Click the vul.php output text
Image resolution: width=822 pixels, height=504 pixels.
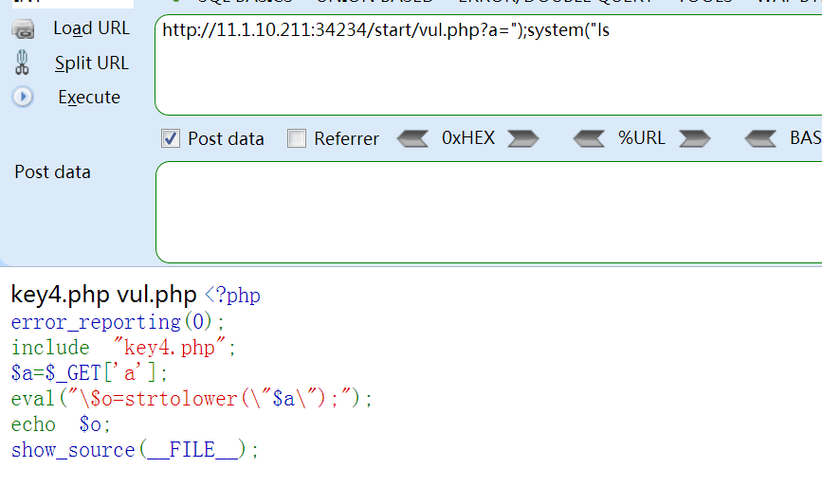pyautogui.click(x=156, y=295)
